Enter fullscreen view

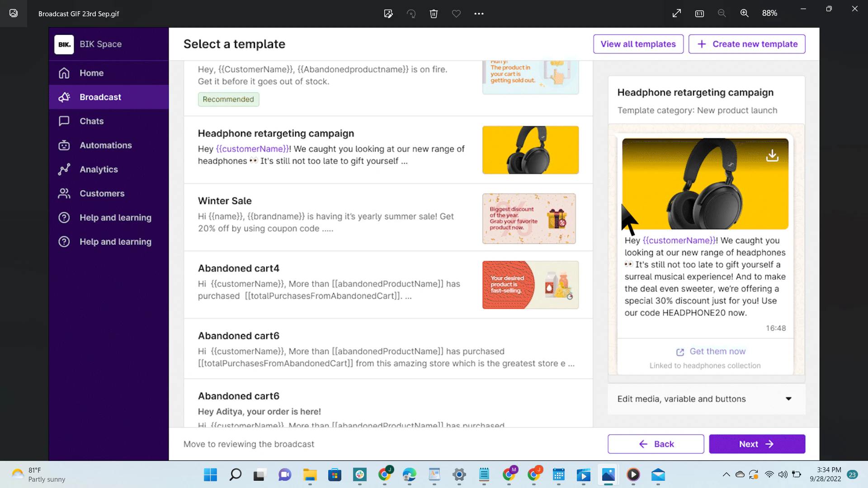coord(676,13)
